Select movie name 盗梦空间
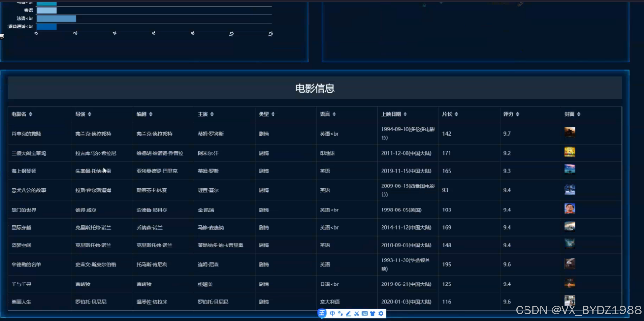Image resolution: width=644 pixels, height=321 pixels. (22, 246)
